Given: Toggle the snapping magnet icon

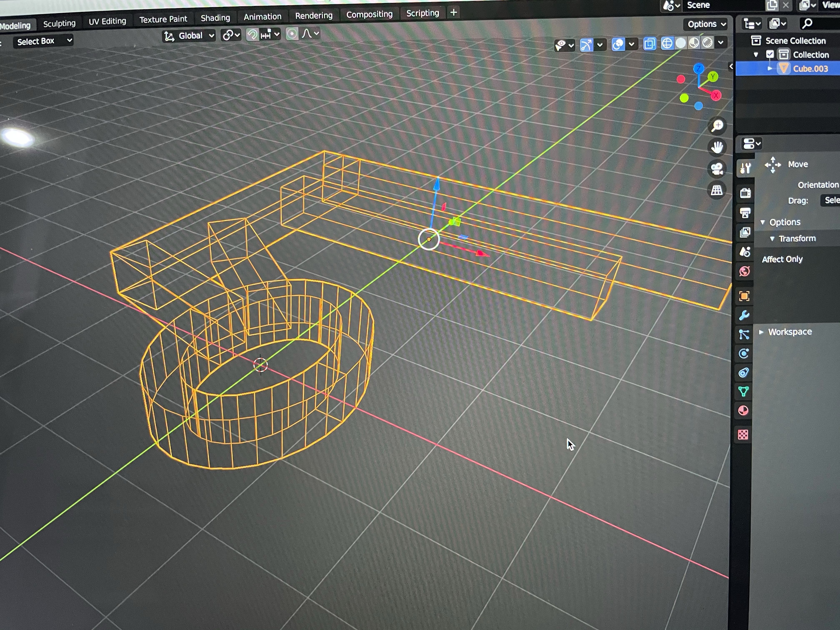Looking at the screenshot, I should click(x=252, y=35).
